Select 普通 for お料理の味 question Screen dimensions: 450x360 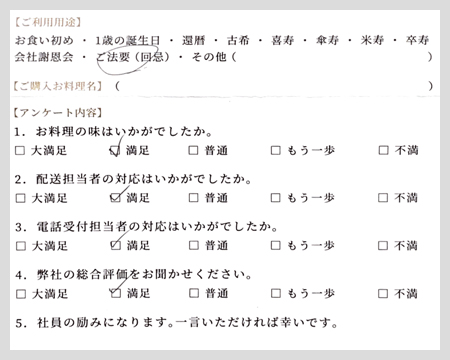point(193,150)
